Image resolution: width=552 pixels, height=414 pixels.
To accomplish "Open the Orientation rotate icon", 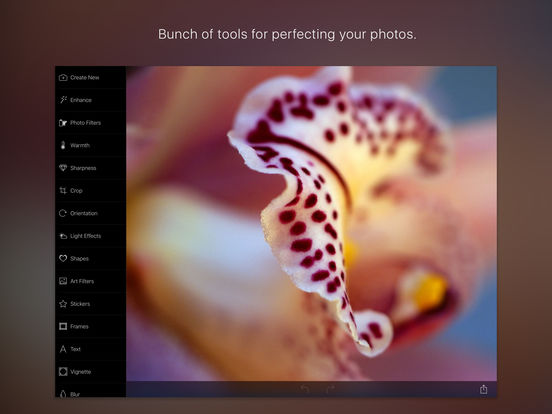I will pyautogui.click(x=63, y=213).
